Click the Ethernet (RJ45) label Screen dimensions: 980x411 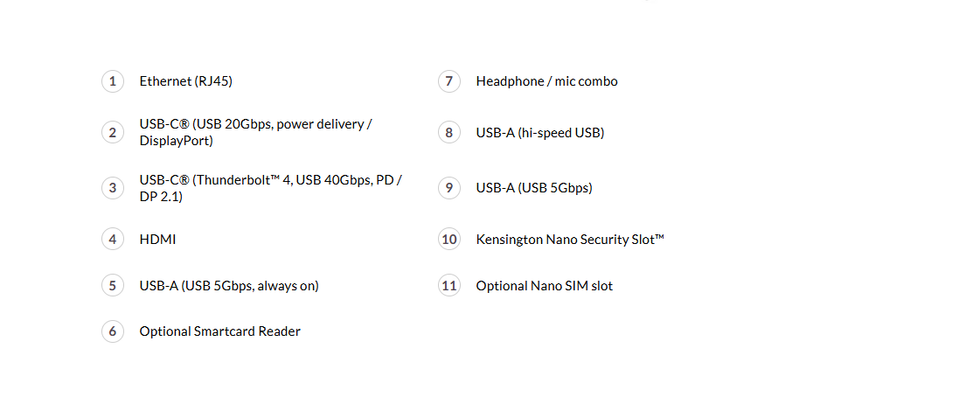click(185, 81)
